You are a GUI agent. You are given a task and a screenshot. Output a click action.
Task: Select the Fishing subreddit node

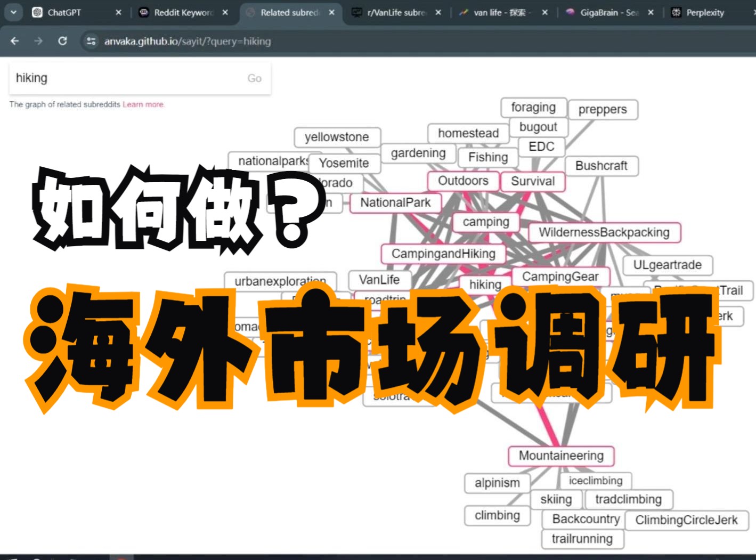click(488, 157)
